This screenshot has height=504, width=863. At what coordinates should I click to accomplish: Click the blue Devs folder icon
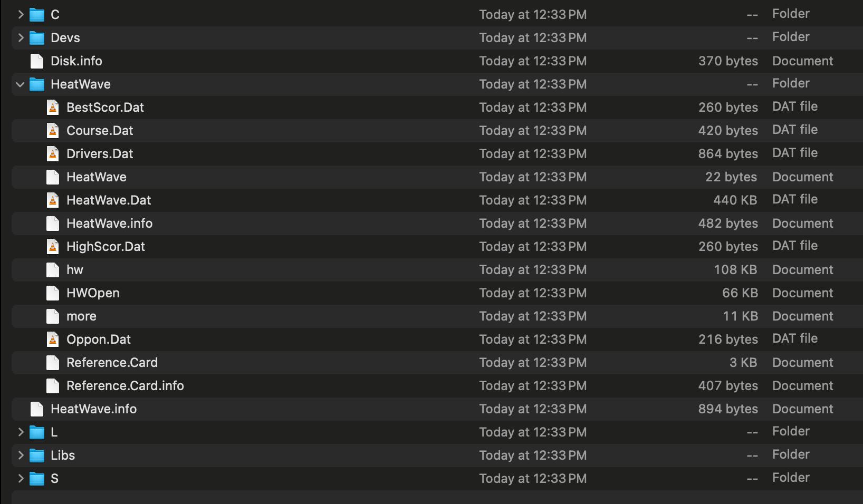click(x=37, y=38)
